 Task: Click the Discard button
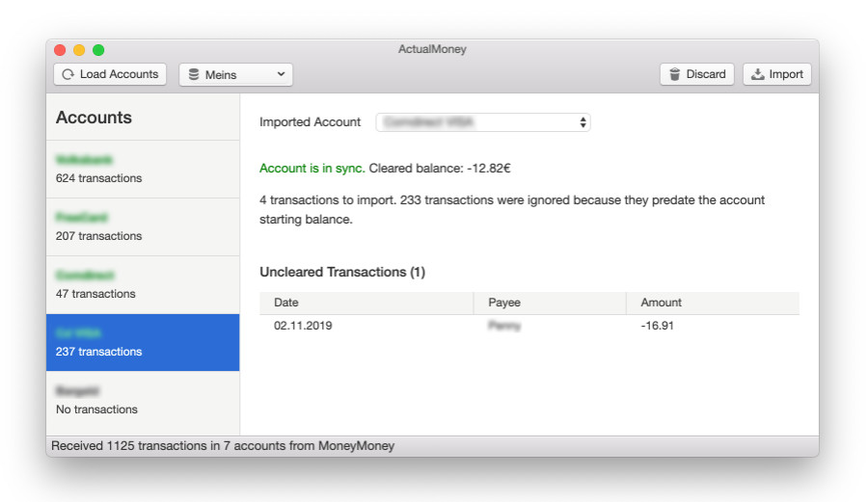click(697, 74)
